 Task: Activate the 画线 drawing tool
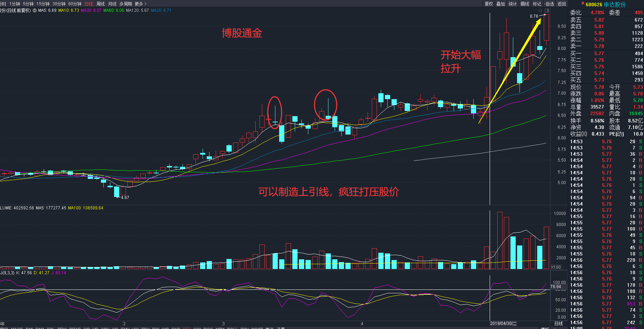(525, 4)
